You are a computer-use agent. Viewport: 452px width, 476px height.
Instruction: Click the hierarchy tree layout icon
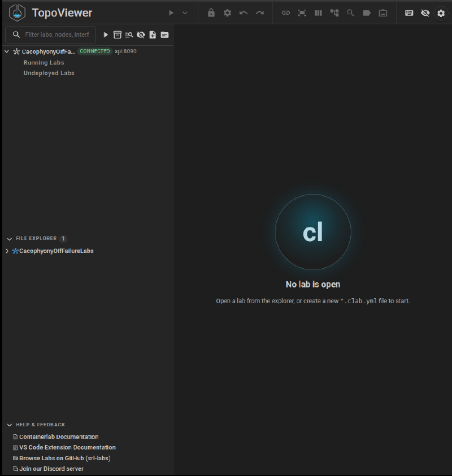coord(334,13)
